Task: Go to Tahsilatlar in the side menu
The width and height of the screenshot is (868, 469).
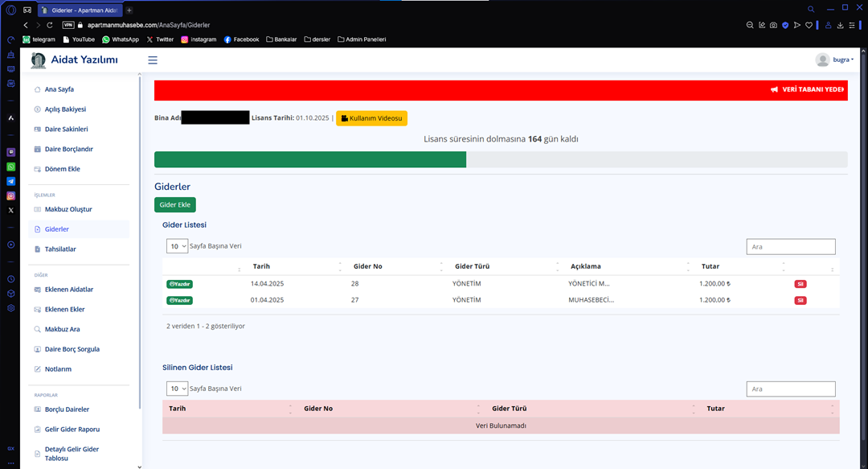Action: click(60, 249)
